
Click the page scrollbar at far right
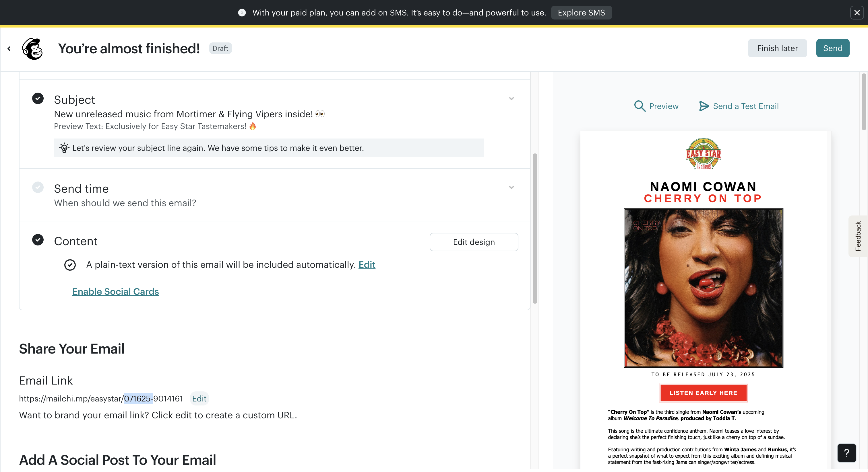(864, 102)
